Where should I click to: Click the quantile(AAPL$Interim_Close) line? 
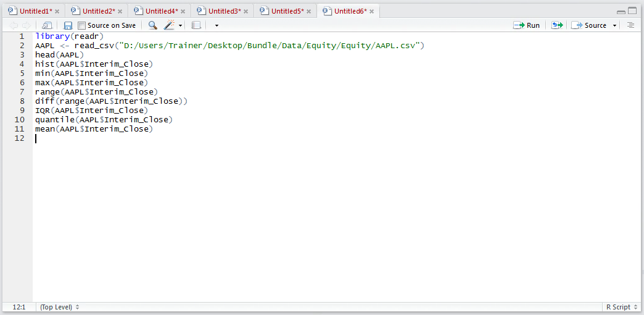point(104,120)
